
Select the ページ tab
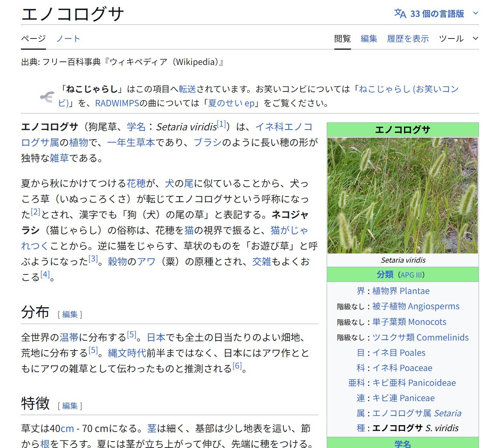tap(33, 39)
